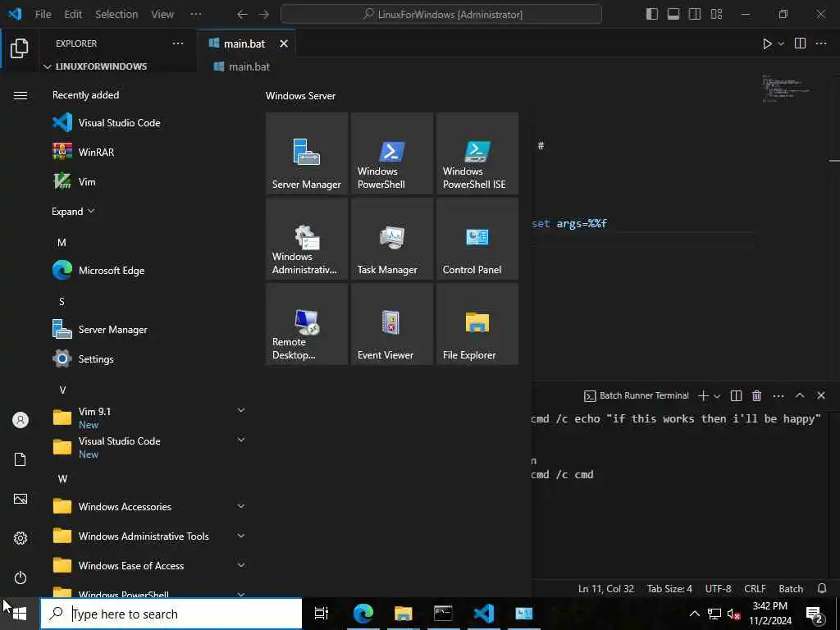Screen dimensions: 840x630
Task: Change CRLF end of line sequence
Action: tap(755, 588)
